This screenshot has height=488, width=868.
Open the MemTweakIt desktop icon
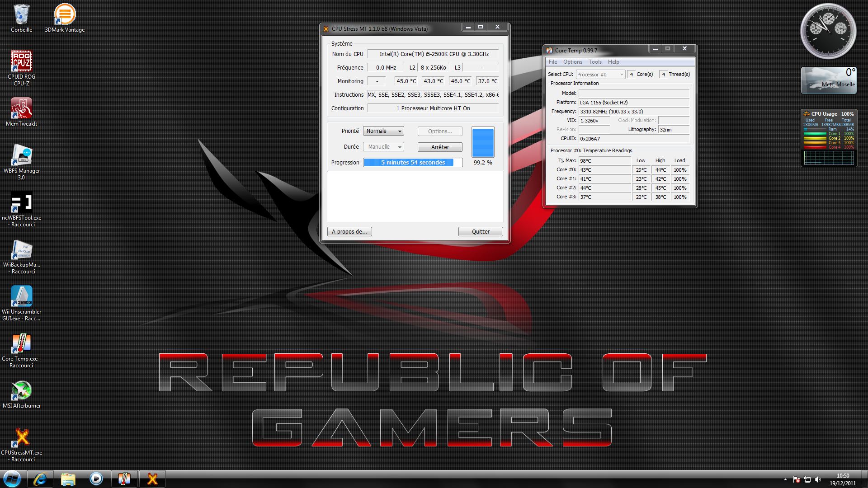[x=21, y=109]
